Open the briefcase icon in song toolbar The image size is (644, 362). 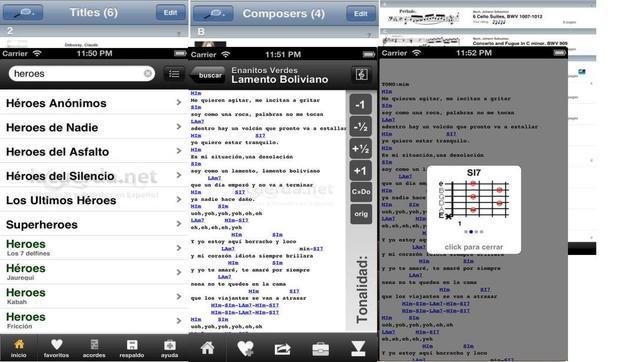coord(320,349)
